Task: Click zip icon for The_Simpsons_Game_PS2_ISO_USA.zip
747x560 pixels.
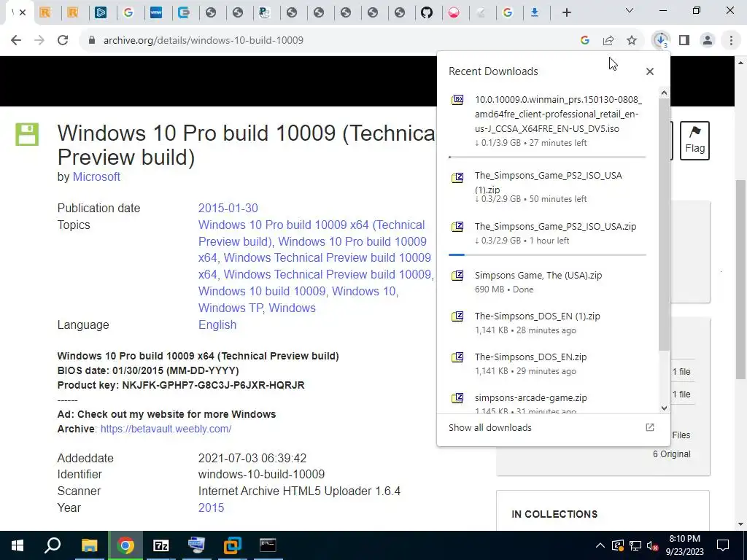Action: click(457, 227)
